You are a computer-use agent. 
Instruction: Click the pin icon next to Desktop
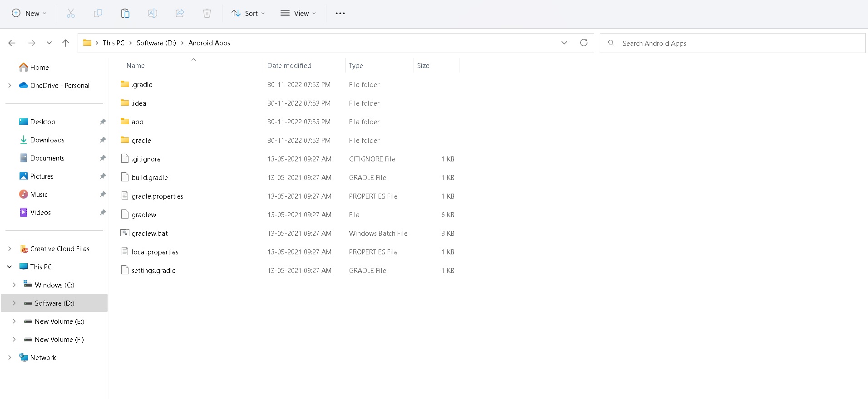[103, 122]
